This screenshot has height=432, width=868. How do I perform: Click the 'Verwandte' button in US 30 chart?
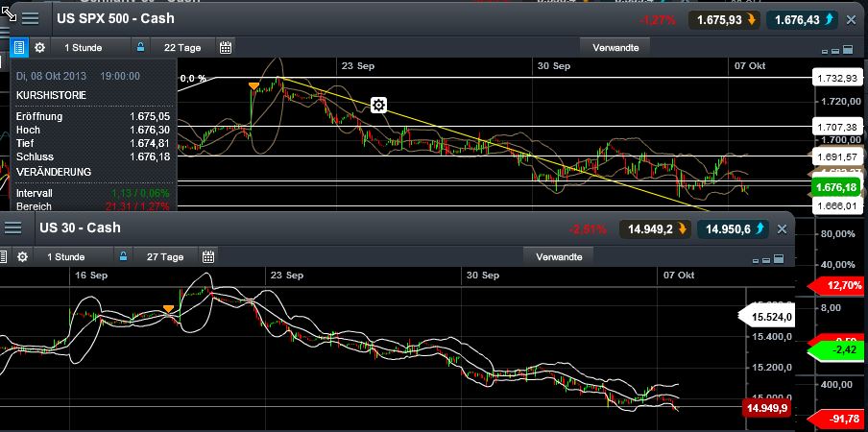(x=559, y=256)
